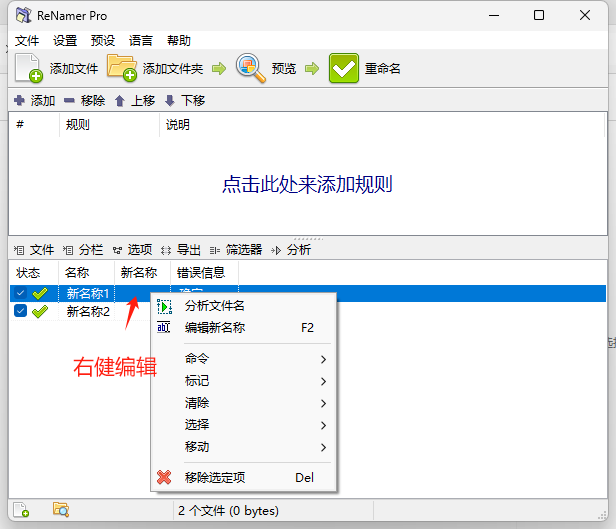Uncheck the checkbox for file 新名称2

click(x=20, y=311)
